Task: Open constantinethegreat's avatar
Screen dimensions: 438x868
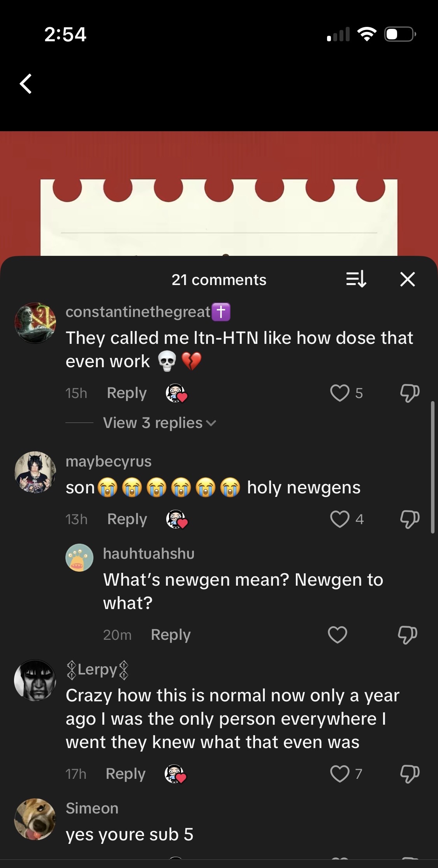Action: coord(35,323)
